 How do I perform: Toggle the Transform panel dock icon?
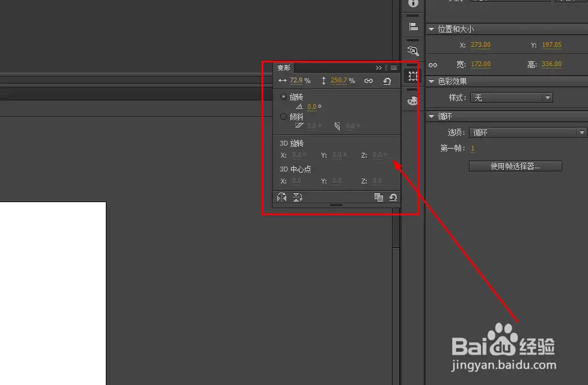[x=413, y=76]
